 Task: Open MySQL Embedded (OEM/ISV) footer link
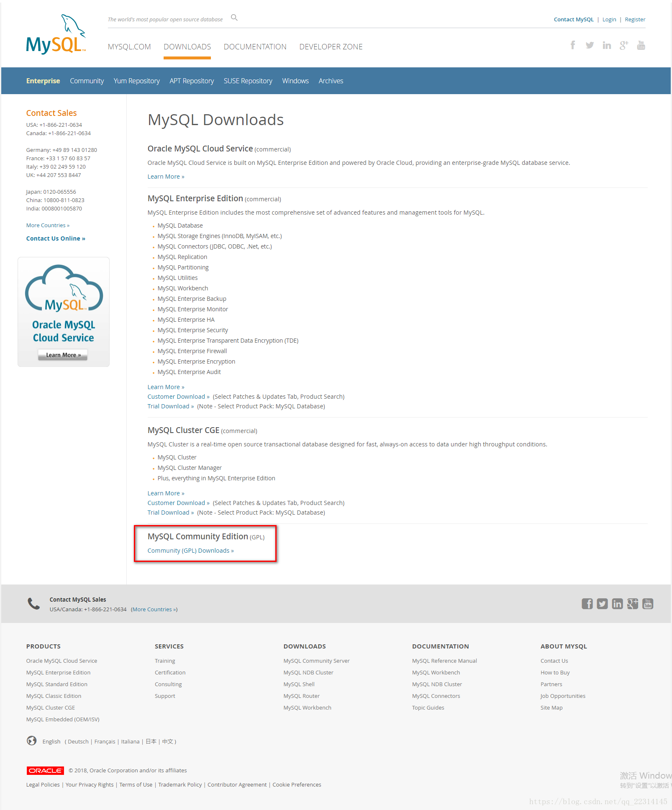pos(63,720)
